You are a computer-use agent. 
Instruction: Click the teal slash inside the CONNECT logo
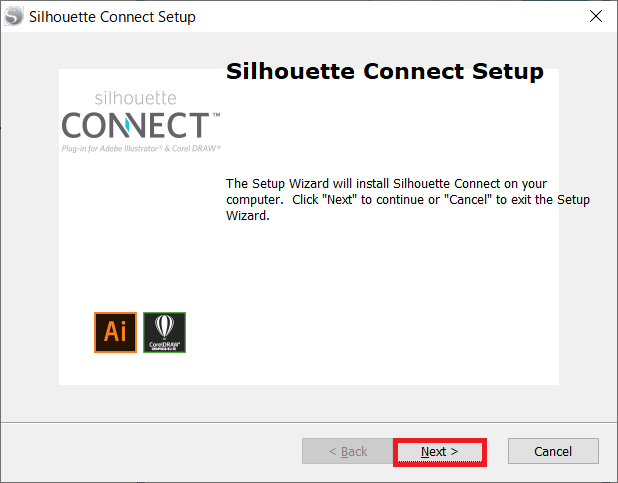(x=128, y=125)
